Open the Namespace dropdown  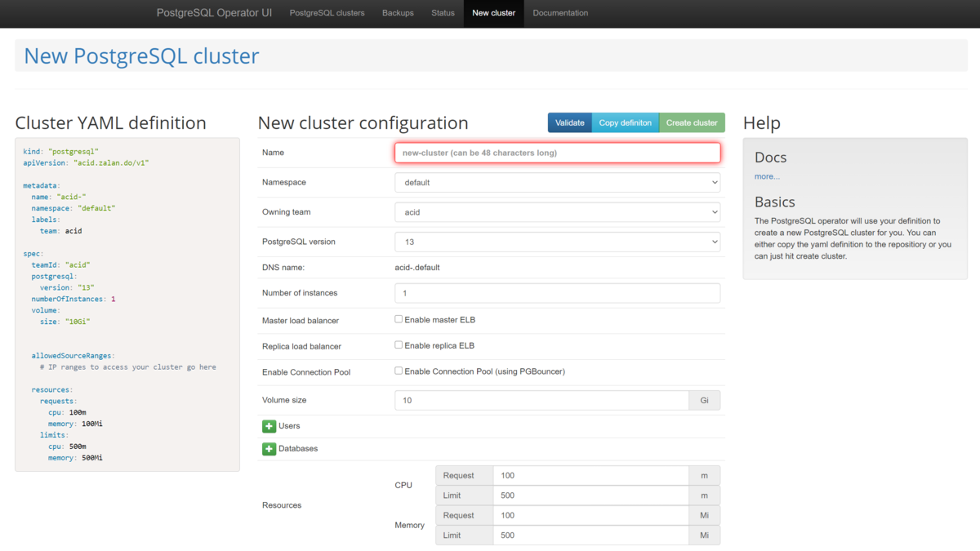point(557,183)
